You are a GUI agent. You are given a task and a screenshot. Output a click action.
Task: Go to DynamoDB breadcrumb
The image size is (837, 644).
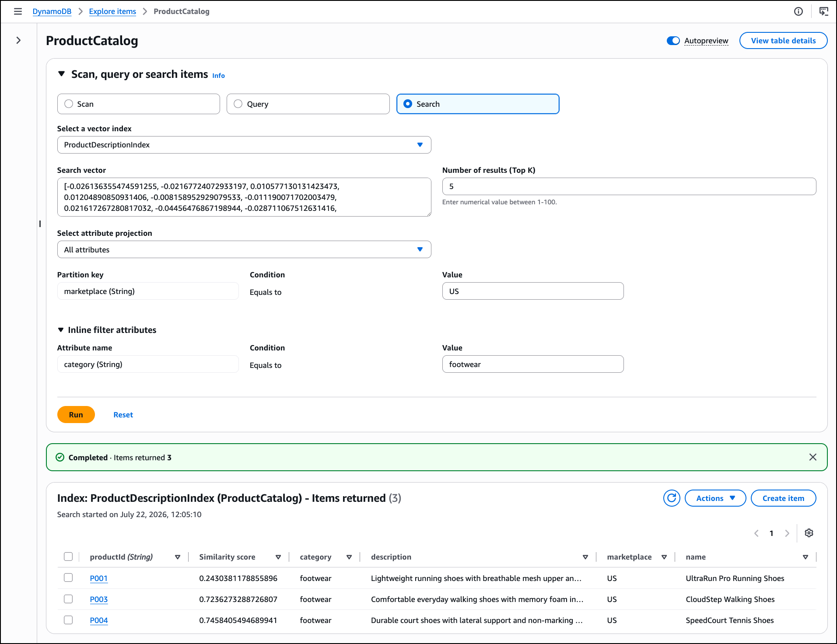tap(52, 11)
